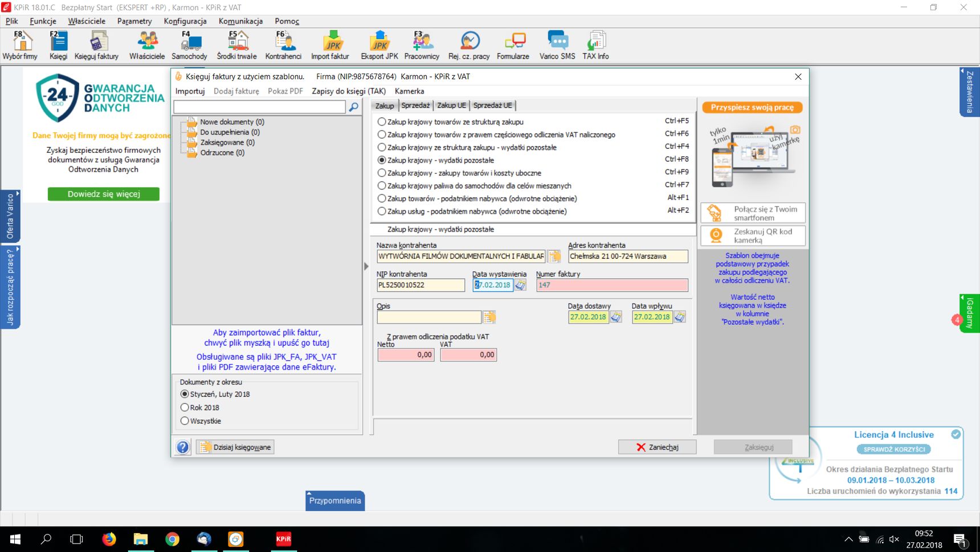
Task: Click the Dzisiaj księgowane button
Action: [x=235, y=447]
